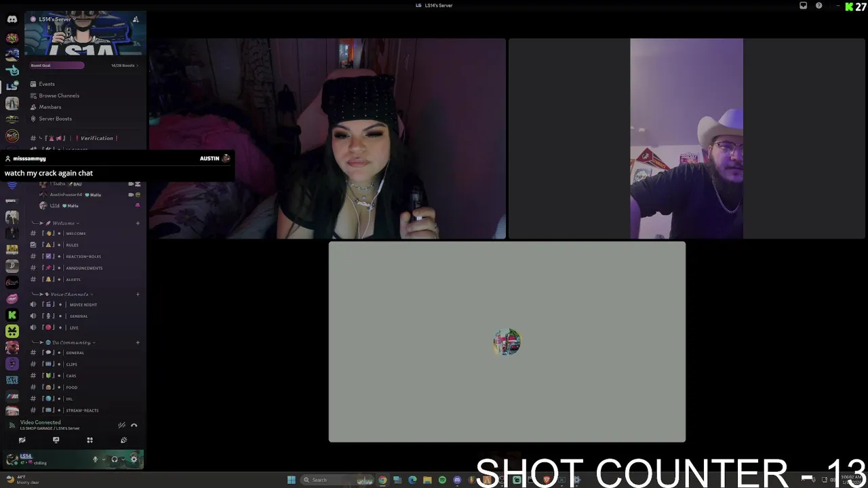Open the Windows Start menu
Image resolution: width=868 pixels, height=488 pixels.
[292, 480]
